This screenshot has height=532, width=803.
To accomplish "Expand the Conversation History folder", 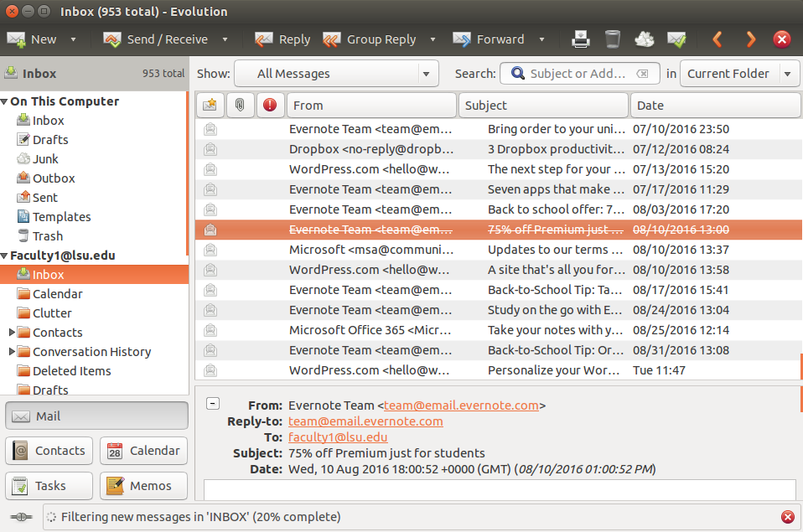I will coord(12,352).
